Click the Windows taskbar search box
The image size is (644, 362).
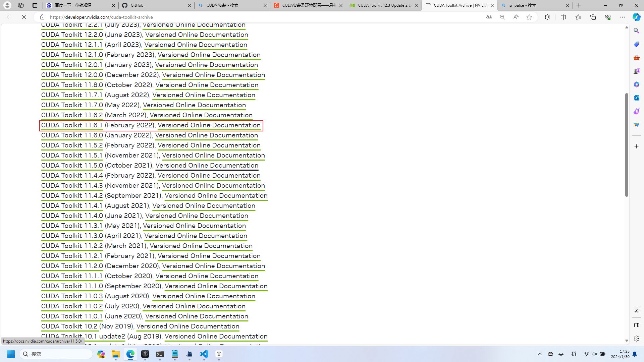point(56,354)
